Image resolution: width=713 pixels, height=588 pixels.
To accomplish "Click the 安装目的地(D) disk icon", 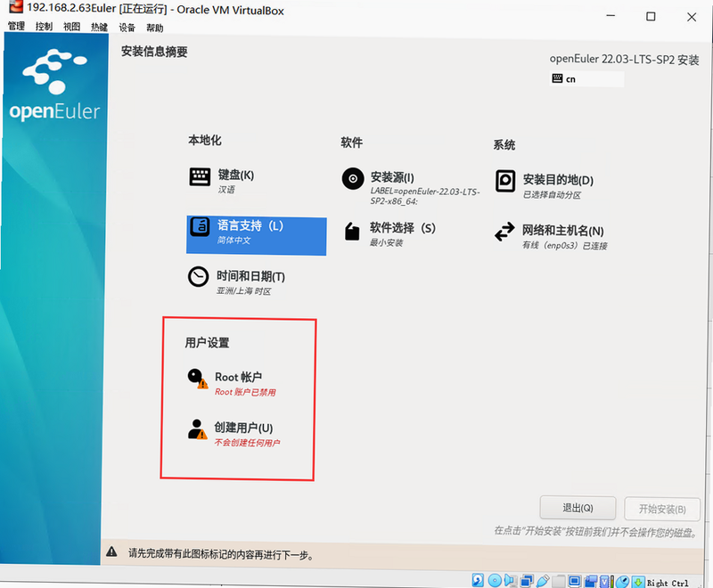I will point(505,182).
